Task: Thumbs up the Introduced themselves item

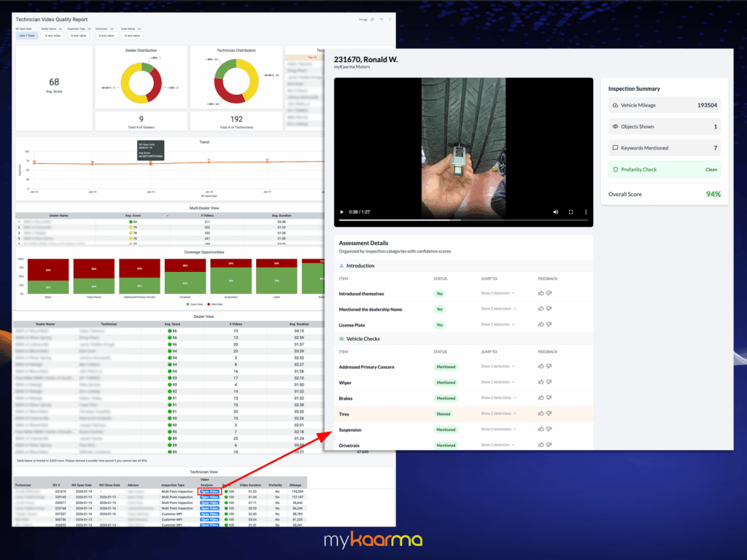Action: (541, 293)
